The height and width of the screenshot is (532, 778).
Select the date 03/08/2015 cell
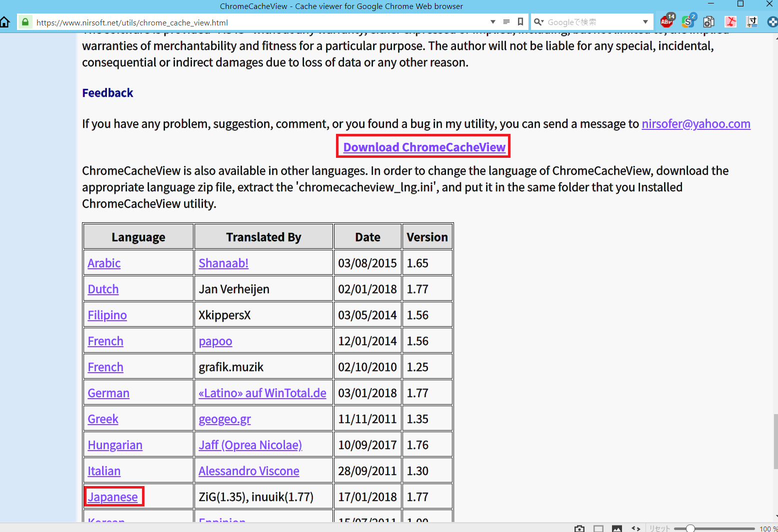tap(367, 263)
